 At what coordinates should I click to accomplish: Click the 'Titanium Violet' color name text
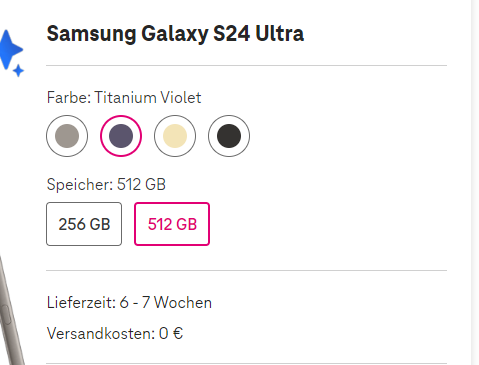(x=148, y=98)
